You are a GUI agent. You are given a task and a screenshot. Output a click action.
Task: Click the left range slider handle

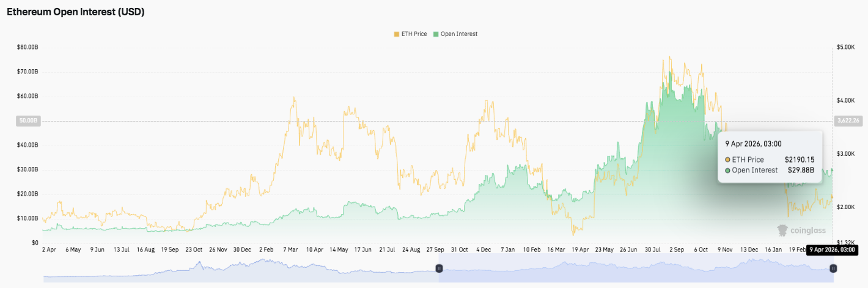(x=438, y=268)
